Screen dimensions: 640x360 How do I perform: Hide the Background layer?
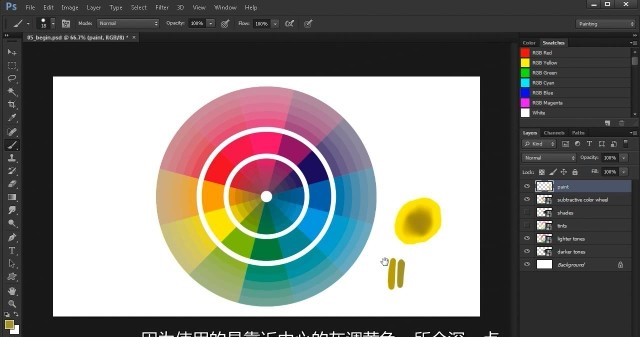click(527, 264)
